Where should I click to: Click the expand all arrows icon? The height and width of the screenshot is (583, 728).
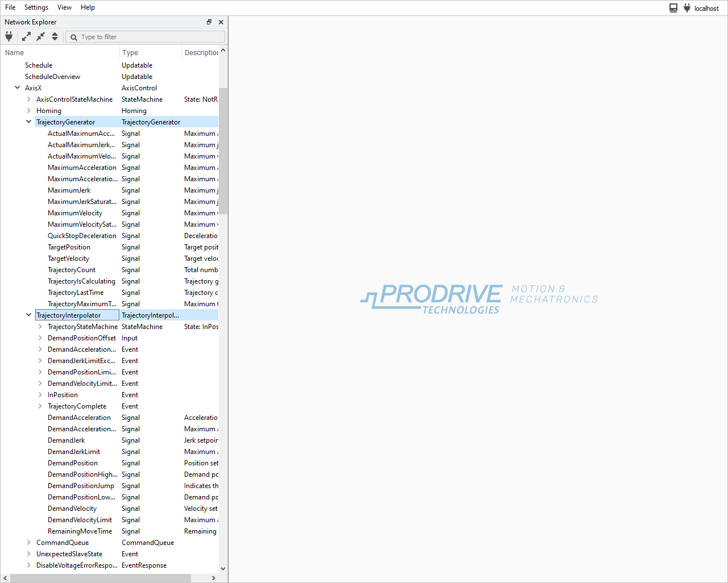[26, 36]
